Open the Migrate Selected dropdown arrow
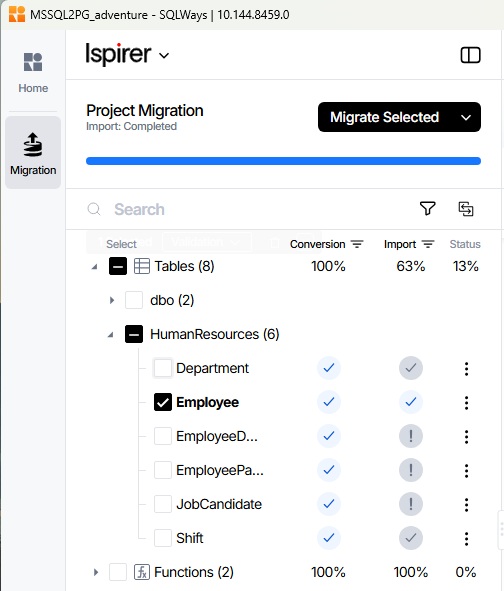This screenshot has width=504, height=591. [x=466, y=117]
